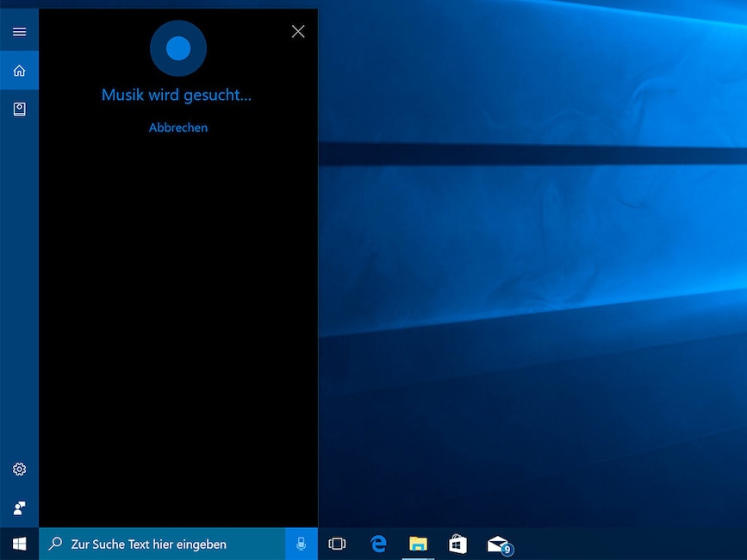Click the 'Musik wird gesucht...' text
Screen dimensions: 747x560
(x=177, y=95)
